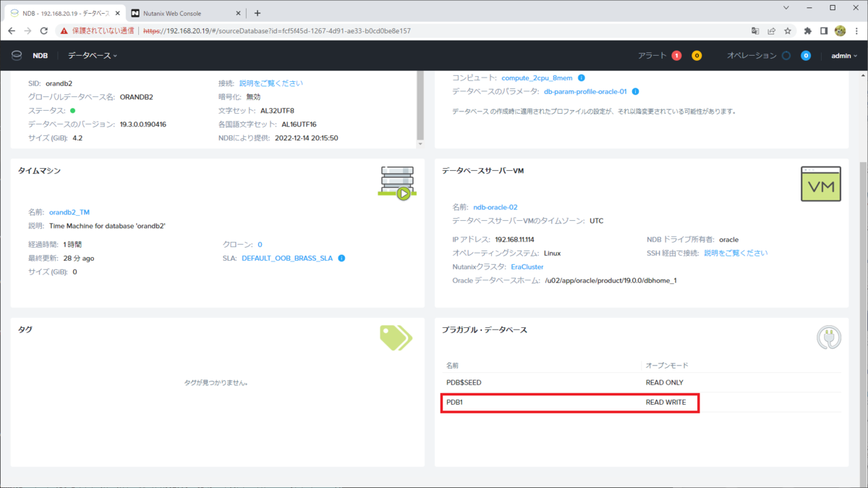Open the DEFAULT_OOB_BRASS_SLA link

[x=287, y=258]
